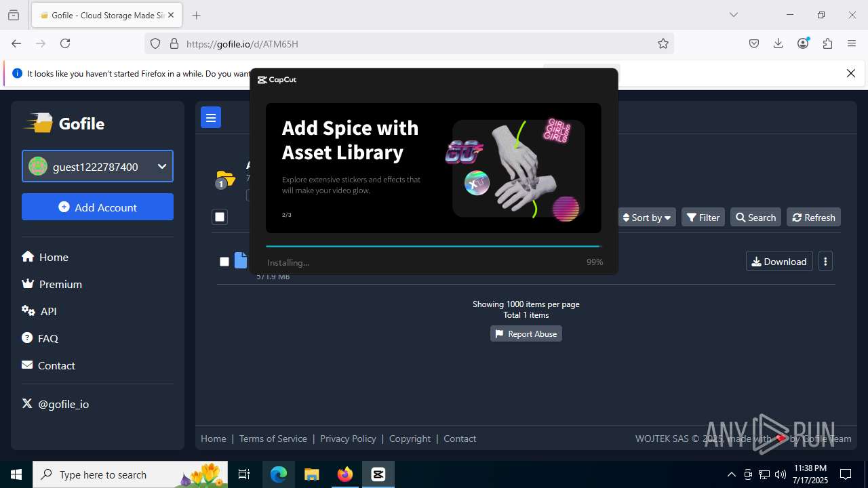This screenshot has height=488, width=868.
Task: Tick the select-all checkbox above the file list
Action: pyautogui.click(x=219, y=217)
